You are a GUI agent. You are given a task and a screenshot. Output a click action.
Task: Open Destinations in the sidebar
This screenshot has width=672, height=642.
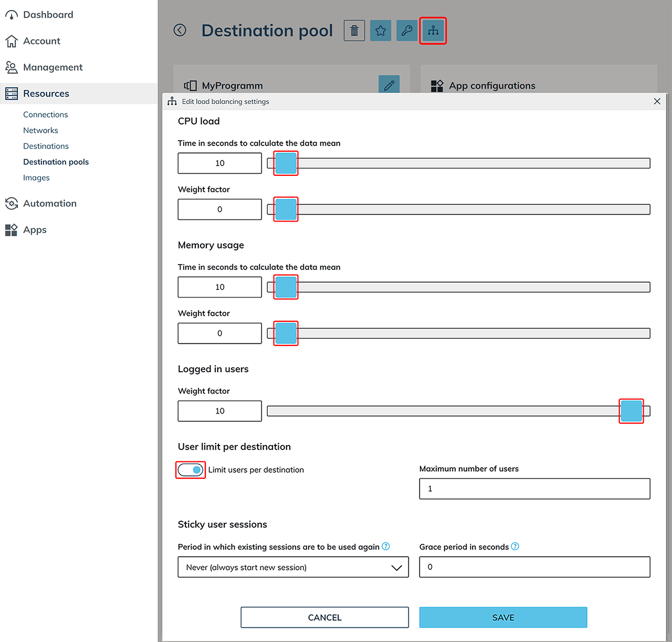(46, 146)
